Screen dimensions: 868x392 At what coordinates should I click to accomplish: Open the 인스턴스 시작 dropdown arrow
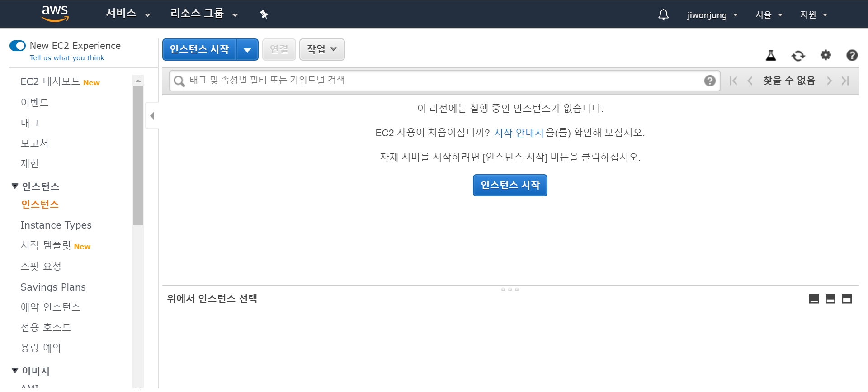pyautogui.click(x=247, y=50)
